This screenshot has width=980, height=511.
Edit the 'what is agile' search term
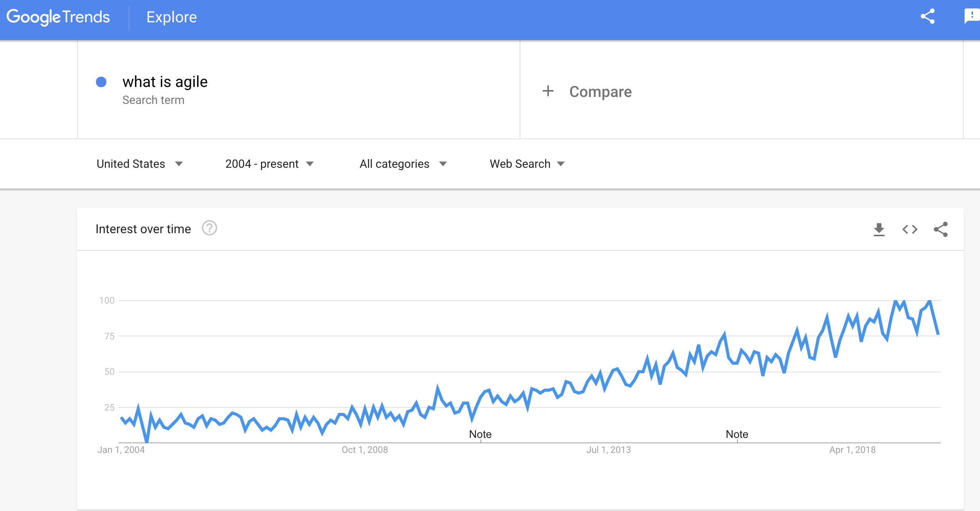165,82
